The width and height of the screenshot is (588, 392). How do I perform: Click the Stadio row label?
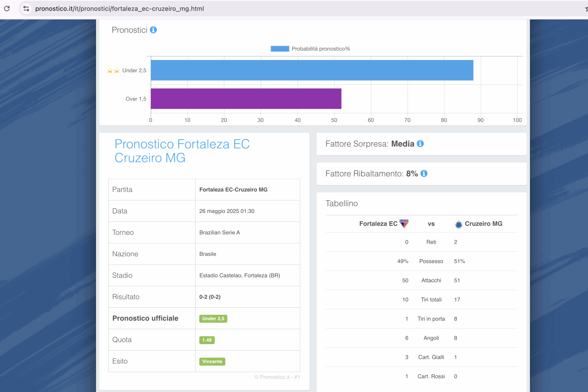tap(122, 275)
